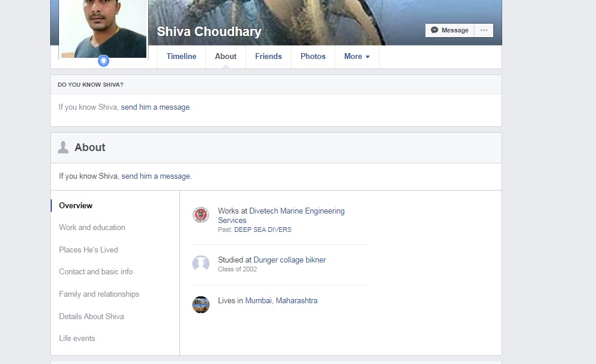Switch to the Timeline tab
The image size is (596, 364).
[x=181, y=56]
